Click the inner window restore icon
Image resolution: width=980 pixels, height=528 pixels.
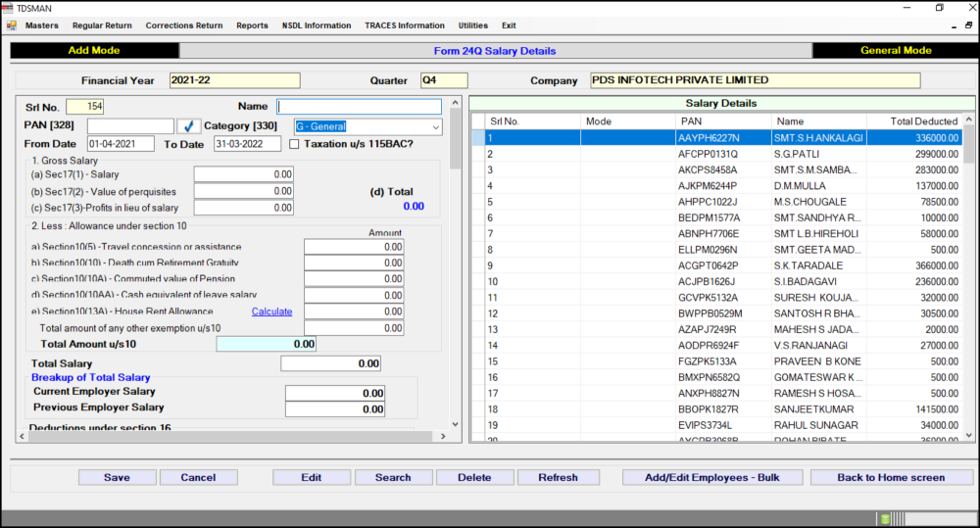(x=969, y=25)
